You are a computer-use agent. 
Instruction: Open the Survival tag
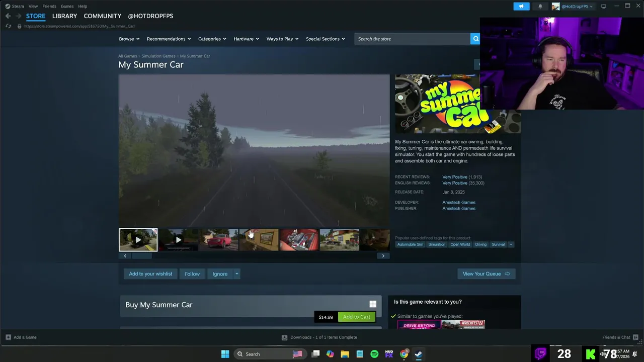tap(498, 244)
